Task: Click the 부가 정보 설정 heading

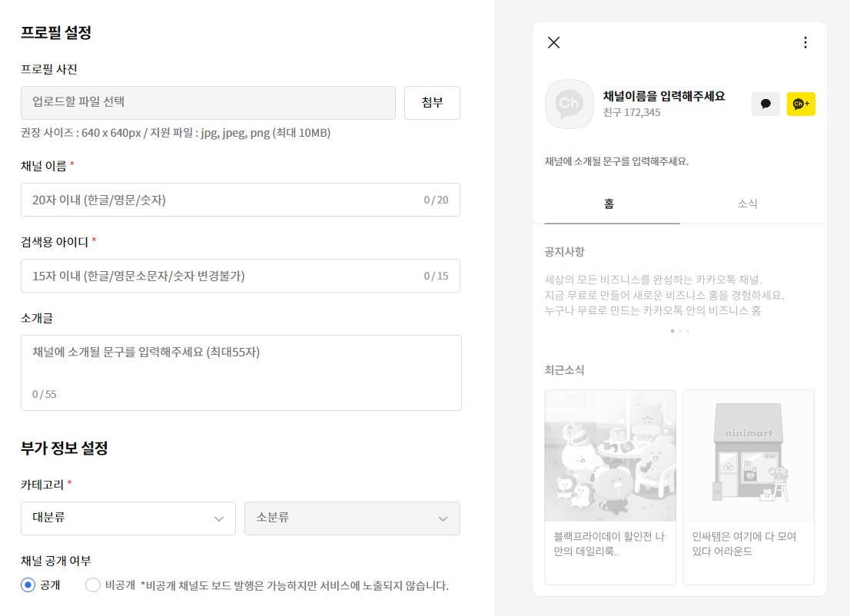Action: pyautogui.click(x=64, y=448)
